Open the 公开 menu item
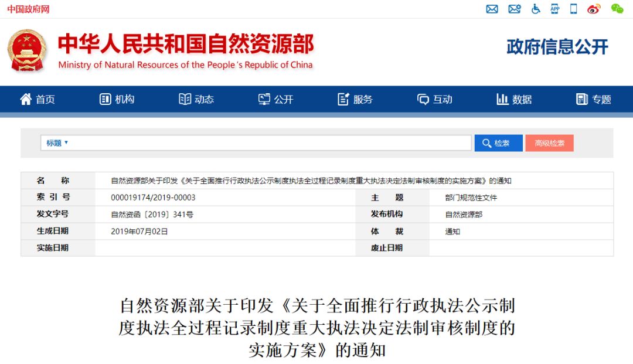This screenshot has height=364, width=633. [x=284, y=99]
